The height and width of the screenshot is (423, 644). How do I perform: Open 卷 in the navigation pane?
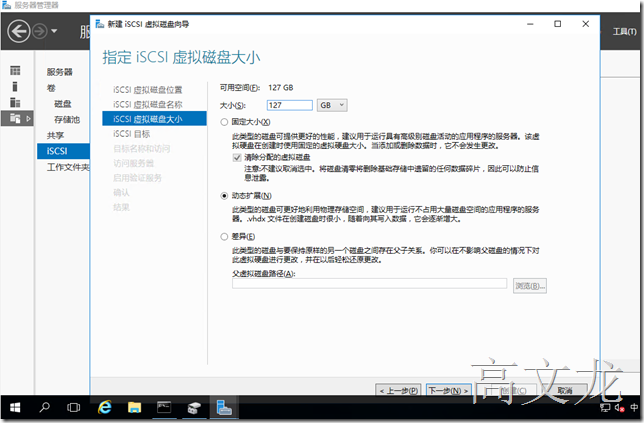tap(51, 88)
